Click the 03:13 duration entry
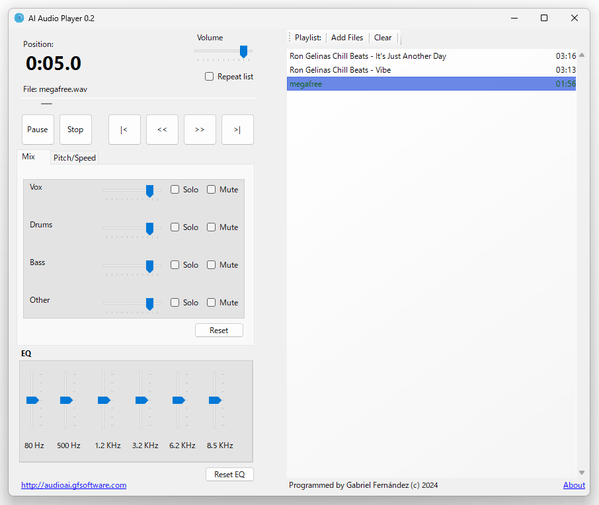 pos(565,70)
